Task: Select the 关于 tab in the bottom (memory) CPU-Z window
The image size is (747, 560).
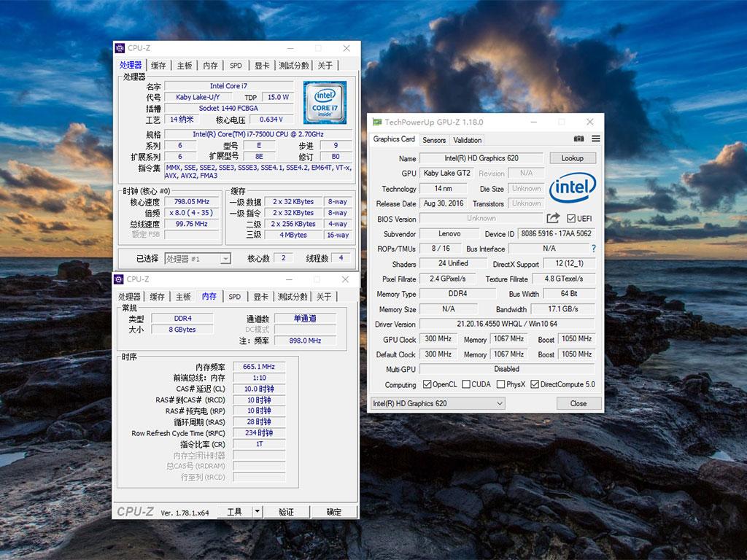Action: tap(324, 297)
